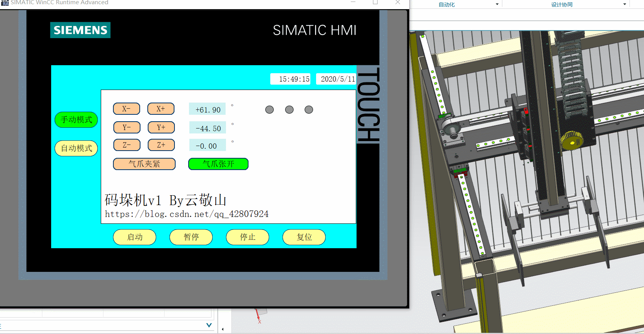
Task: Click the left scroll arrow in bottom panel
Action: point(223,329)
